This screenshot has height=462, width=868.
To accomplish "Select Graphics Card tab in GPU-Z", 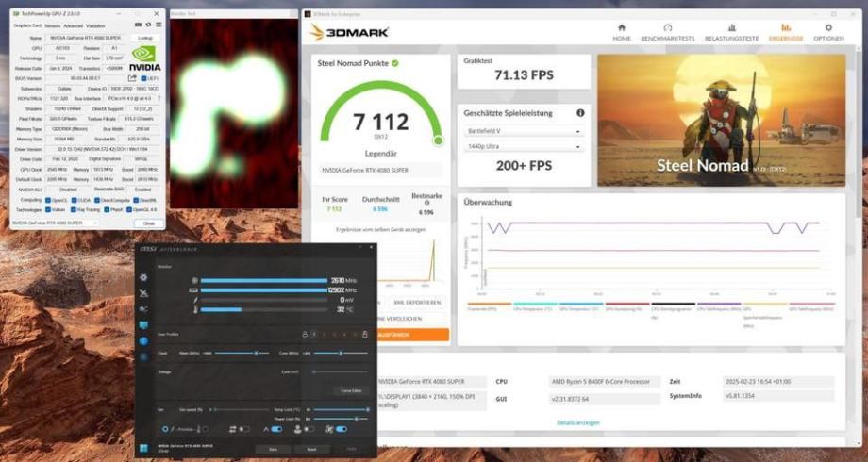I will click(x=27, y=26).
